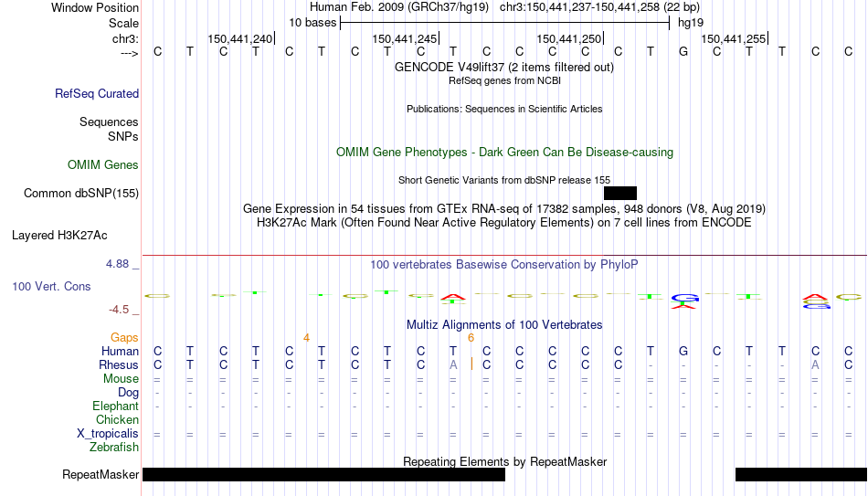868x496 pixels.
Task: Click the Rhesus alignment row label
Action: pos(119,365)
